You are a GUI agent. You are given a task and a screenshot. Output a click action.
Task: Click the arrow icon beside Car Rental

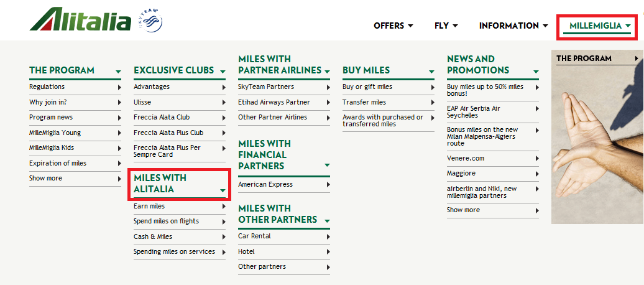coord(328,236)
